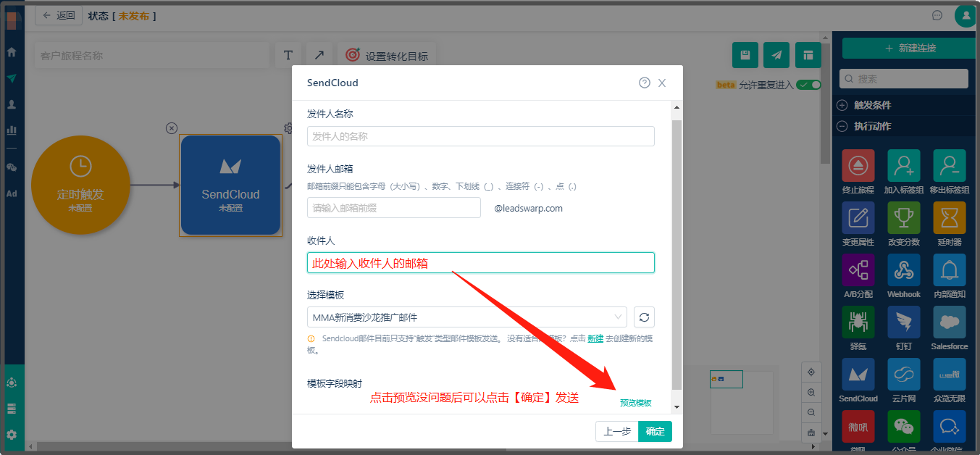Click the 客户旅程名称 input field
This screenshot has height=455, width=980.
click(x=151, y=55)
